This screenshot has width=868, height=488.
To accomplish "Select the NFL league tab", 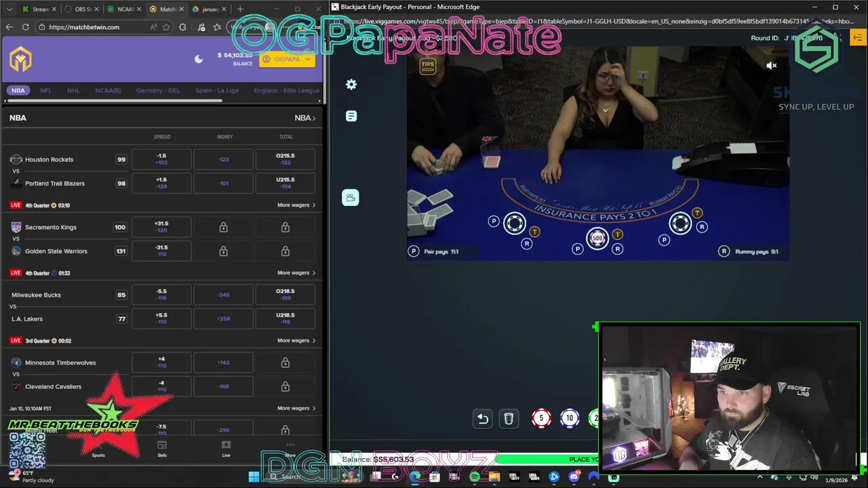I will pyautogui.click(x=45, y=90).
